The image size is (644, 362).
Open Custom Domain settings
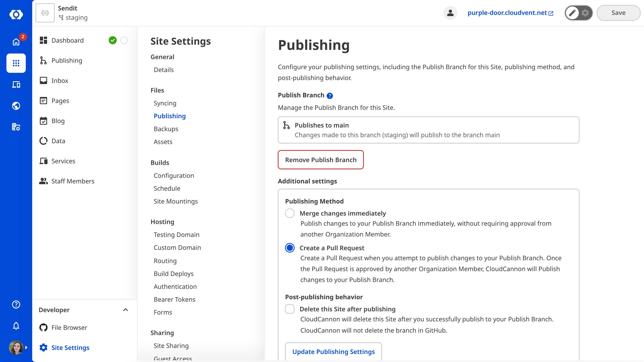[x=177, y=247]
